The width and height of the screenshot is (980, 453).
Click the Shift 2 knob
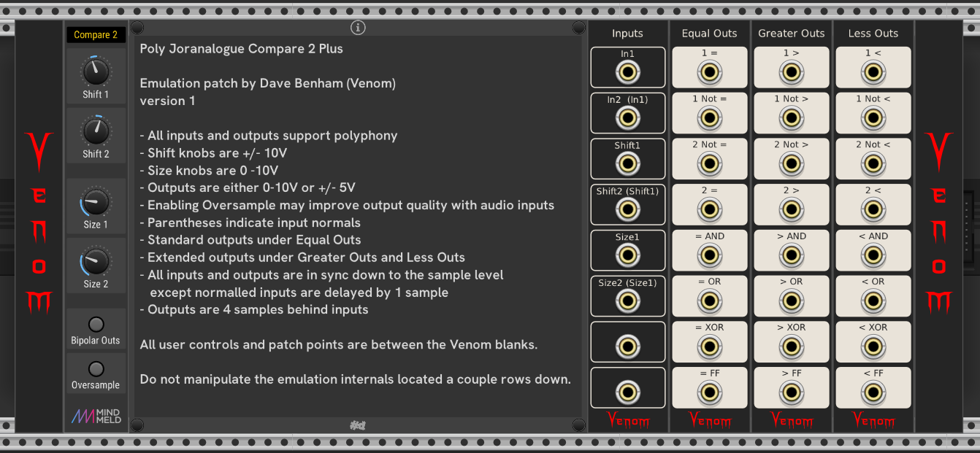(96, 131)
